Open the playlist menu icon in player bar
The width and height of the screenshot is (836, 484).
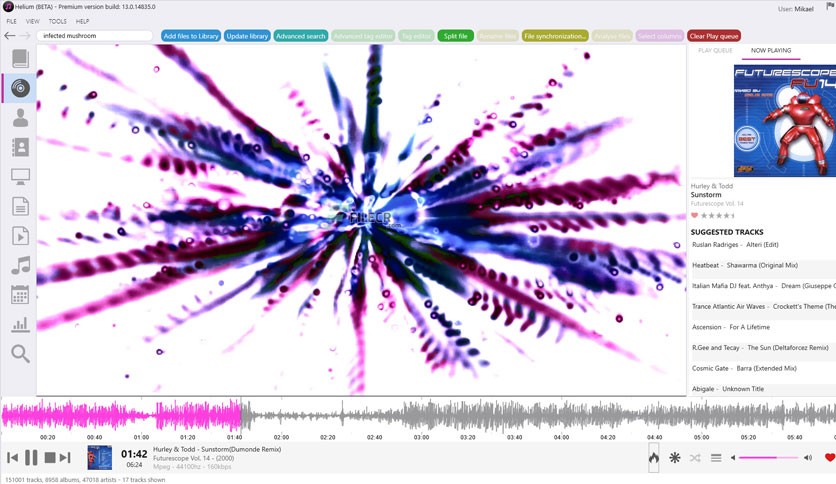[x=716, y=458]
